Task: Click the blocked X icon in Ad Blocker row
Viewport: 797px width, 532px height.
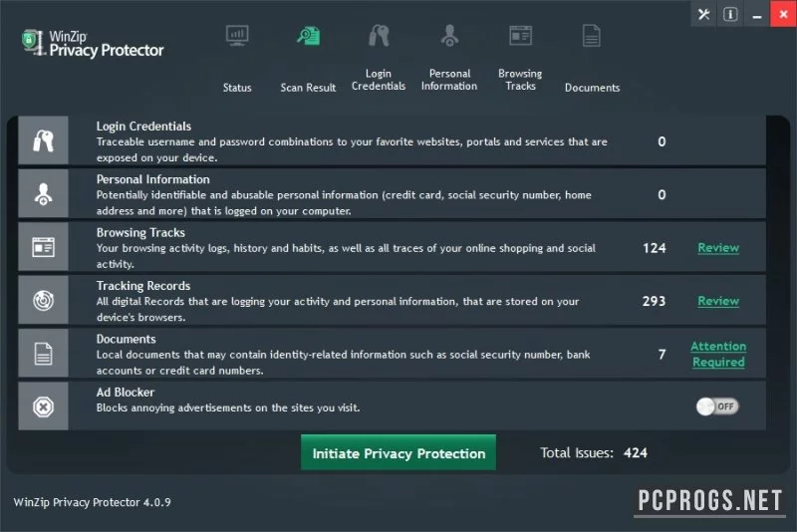Action: click(x=43, y=406)
